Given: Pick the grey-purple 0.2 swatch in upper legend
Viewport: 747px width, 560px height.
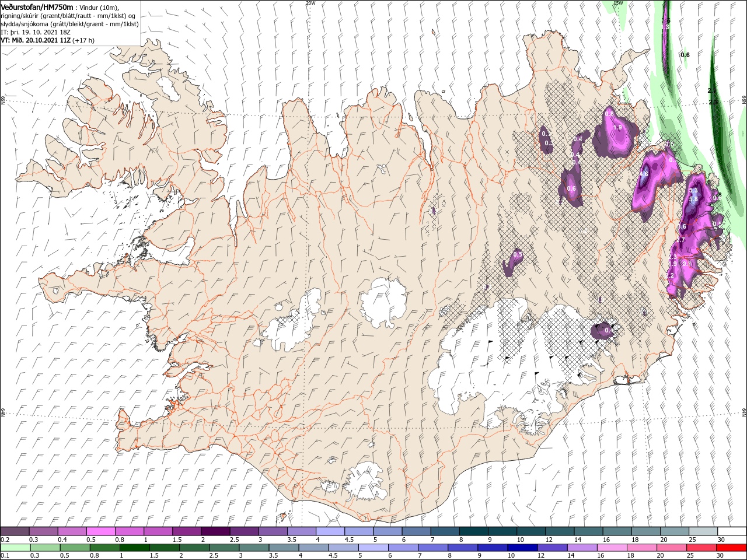Looking at the screenshot, I should point(15,531).
